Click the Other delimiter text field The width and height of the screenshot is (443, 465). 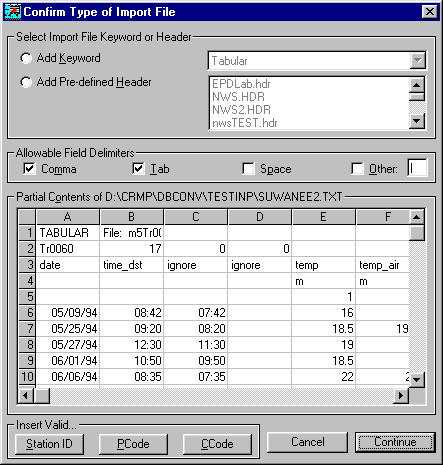pyautogui.click(x=417, y=168)
